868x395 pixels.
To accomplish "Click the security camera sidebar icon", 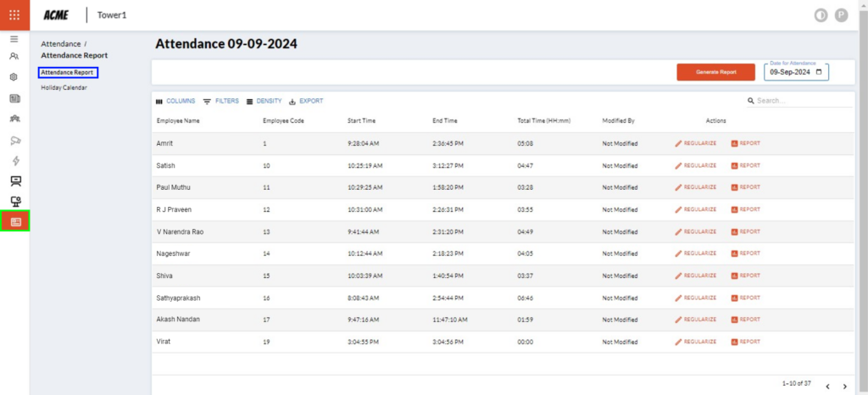I will (x=14, y=140).
